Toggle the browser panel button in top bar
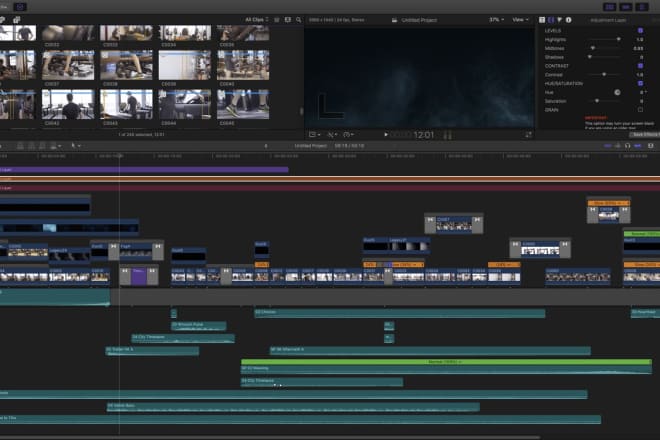The height and width of the screenshot is (440, 660). tap(609, 7)
